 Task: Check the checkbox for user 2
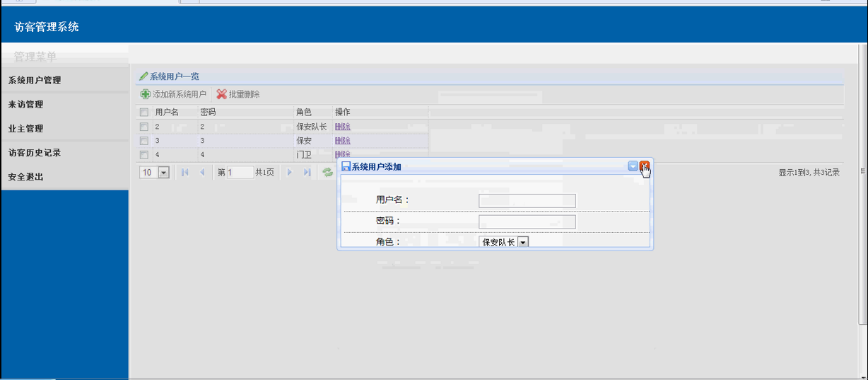pos(144,127)
